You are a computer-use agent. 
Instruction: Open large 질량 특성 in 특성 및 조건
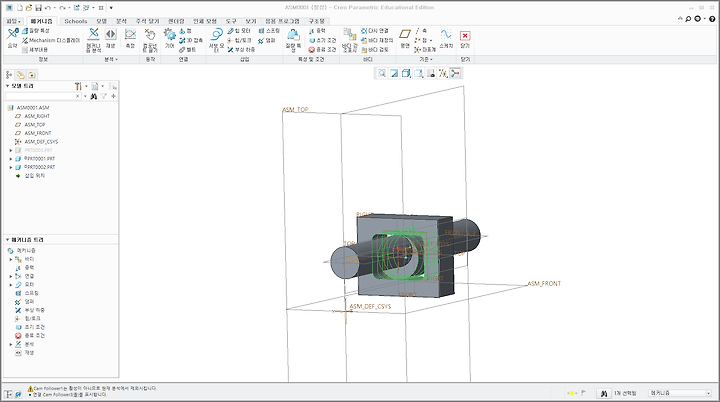(x=293, y=40)
